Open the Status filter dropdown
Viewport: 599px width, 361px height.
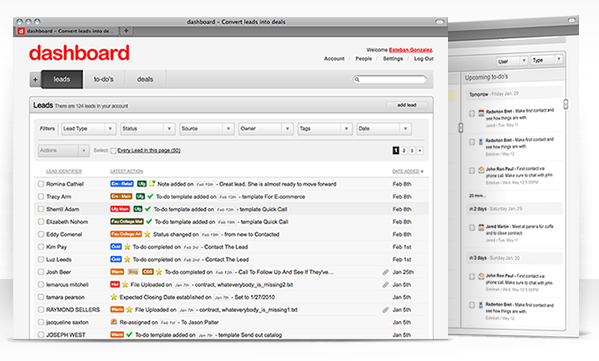[147, 129]
